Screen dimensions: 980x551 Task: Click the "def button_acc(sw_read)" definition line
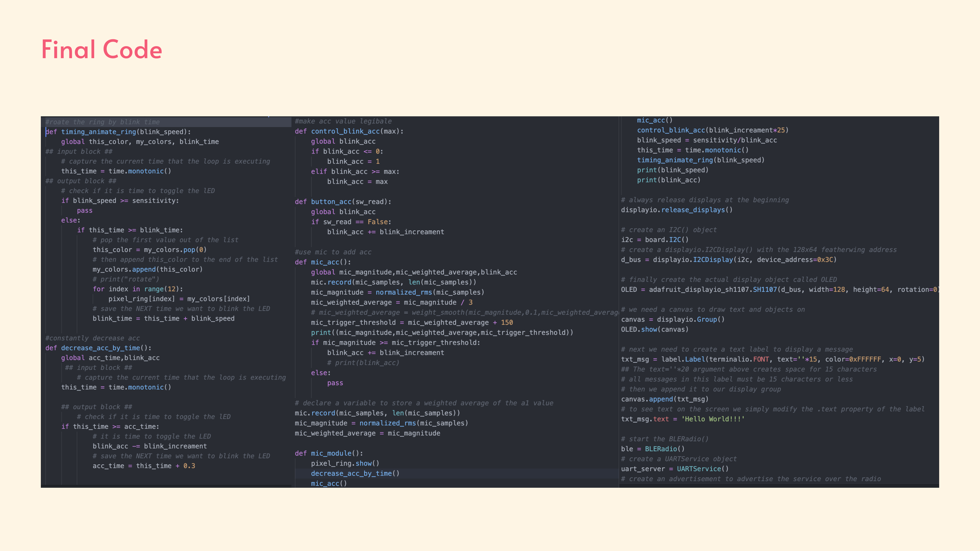pyautogui.click(x=343, y=202)
